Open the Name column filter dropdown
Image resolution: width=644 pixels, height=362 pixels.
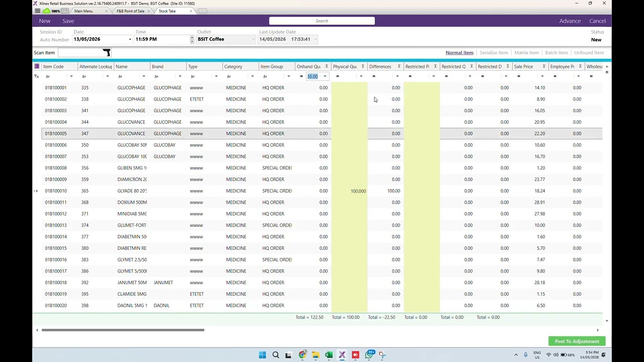(x=143, y=76)
